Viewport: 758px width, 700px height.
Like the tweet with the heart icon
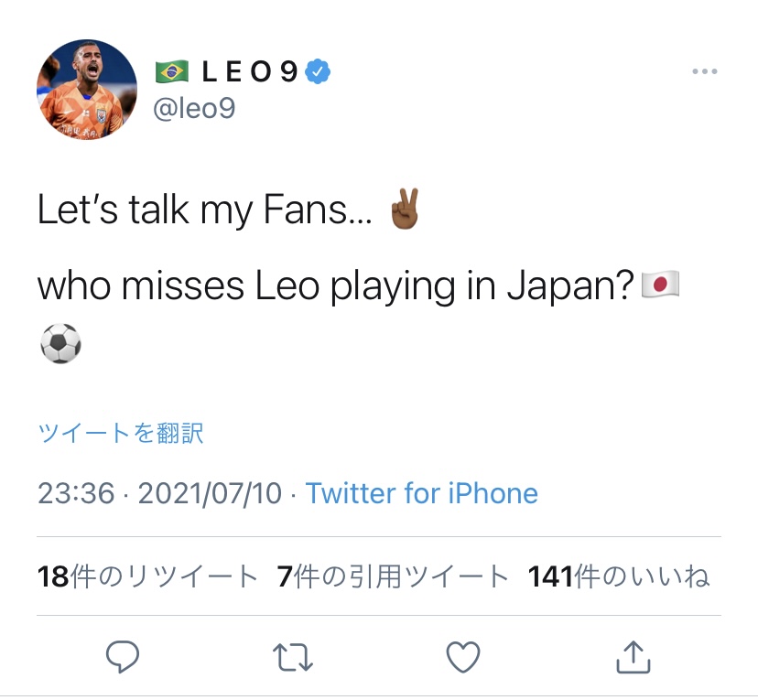pyautogui.click(x=463, y=656)
